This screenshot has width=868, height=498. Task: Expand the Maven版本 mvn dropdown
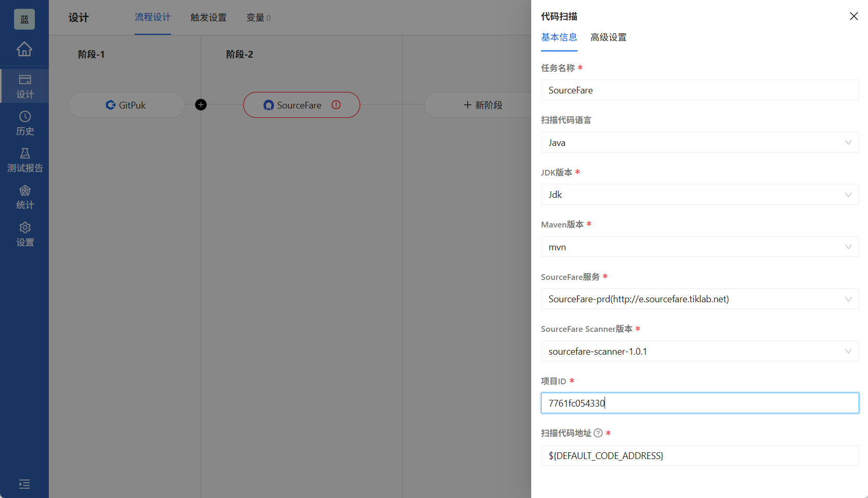pos(700,247)
